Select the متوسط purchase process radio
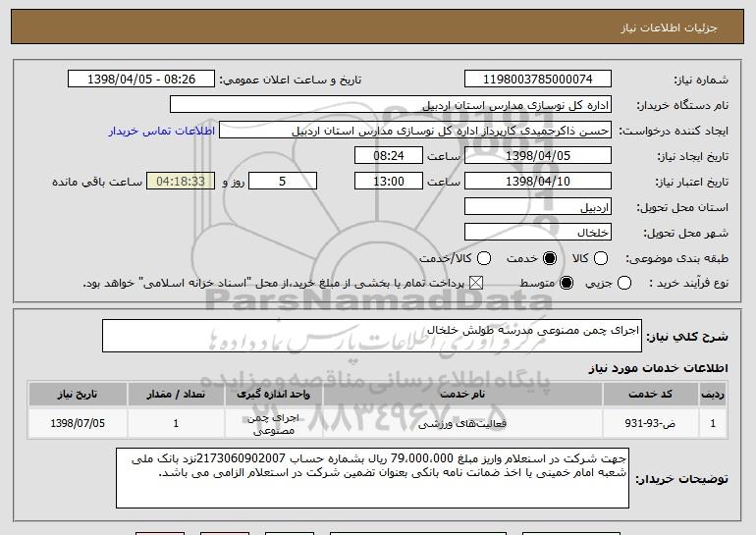Screen dimensions: 756x535 coord(567,283)
